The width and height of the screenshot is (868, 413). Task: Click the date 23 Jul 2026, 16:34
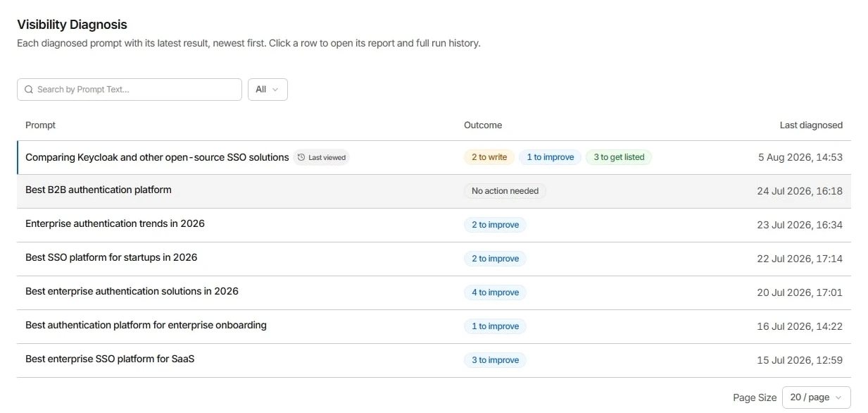point(800,225)
